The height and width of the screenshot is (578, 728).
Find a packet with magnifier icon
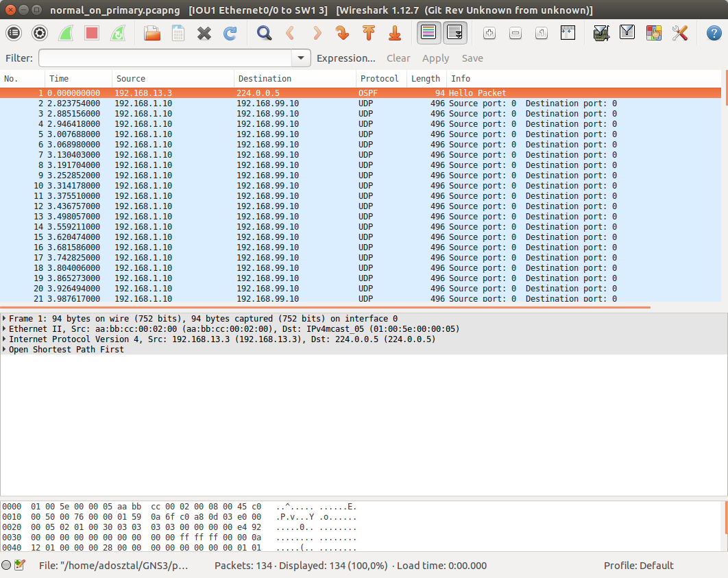click(264, 33)
